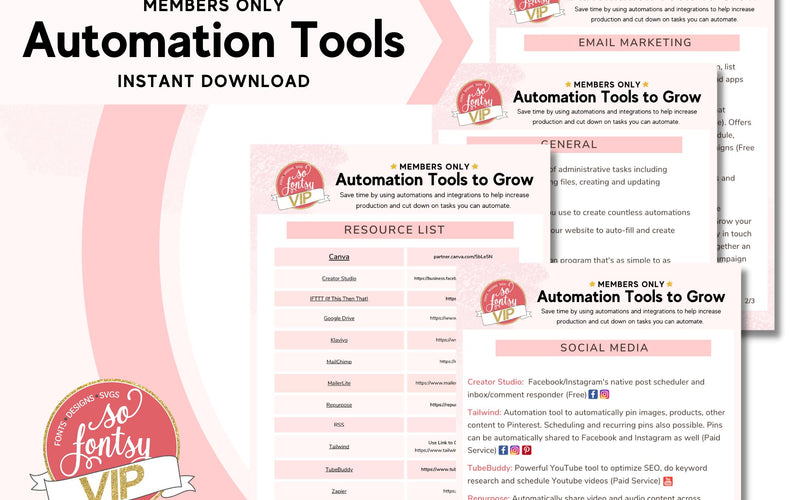The width and height of the screenshot is (800, 500).
Task: Open the TubeBuddy link in the resource list
Action: [x=339, y=469]
